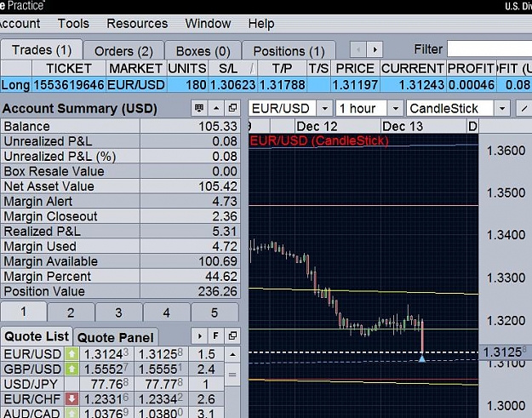Screen dimensions: 532x418
Task: Click the quote list F button
Action: [215, 336]
